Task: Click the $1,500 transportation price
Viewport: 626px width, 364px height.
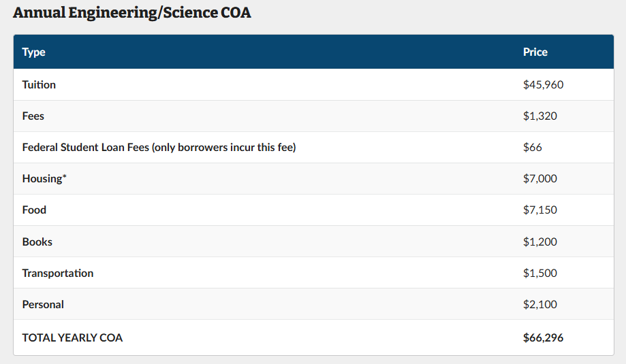Action: coord(540,274)
